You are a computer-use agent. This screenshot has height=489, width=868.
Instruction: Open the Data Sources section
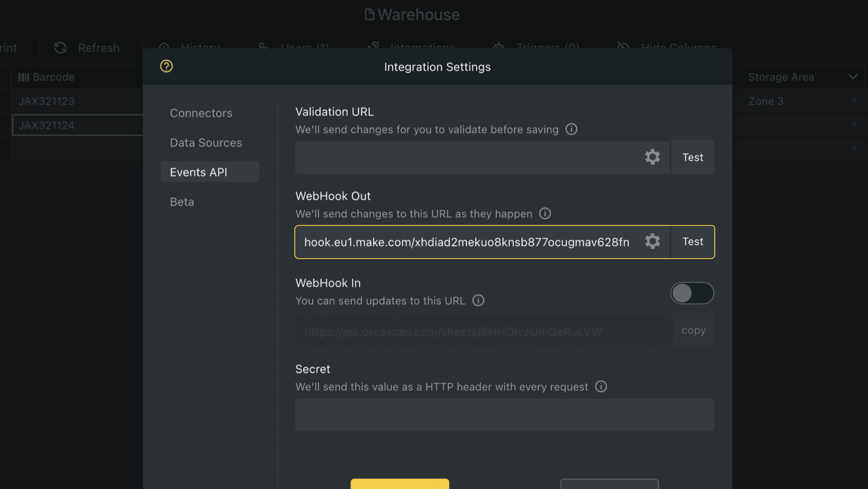[206, 142]
